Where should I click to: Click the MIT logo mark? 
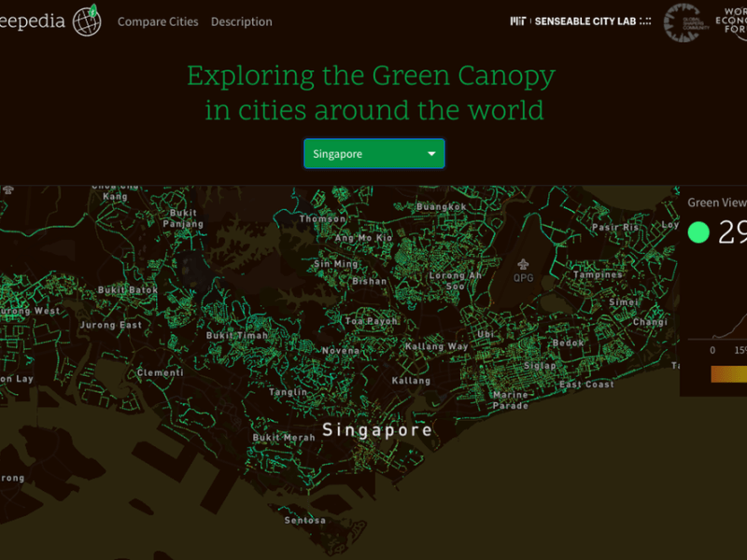[517, 21]
